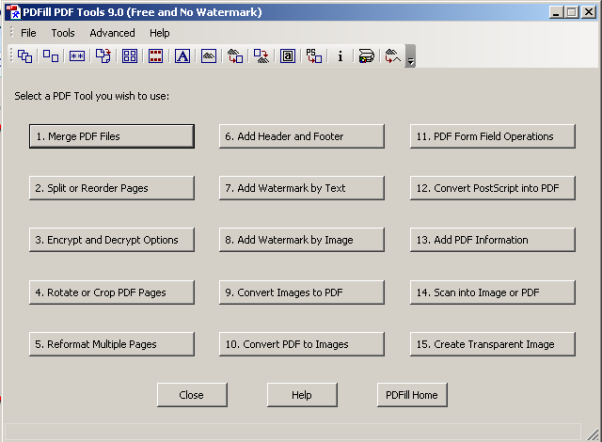Screen dimensions: 602x442
Task: Click the PDF Information 'i' toolbar icon
Action: click(x=340, y=56)
